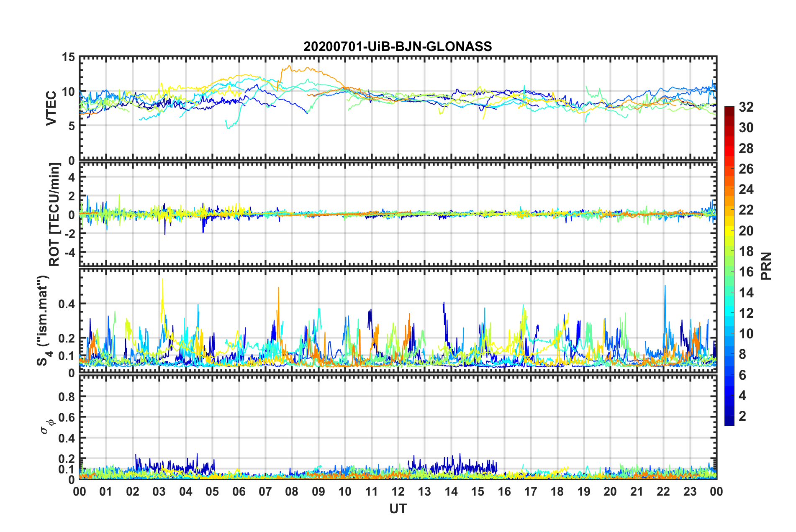
Task: Click x-axis hour tick label 05
Action: (212, 491)
